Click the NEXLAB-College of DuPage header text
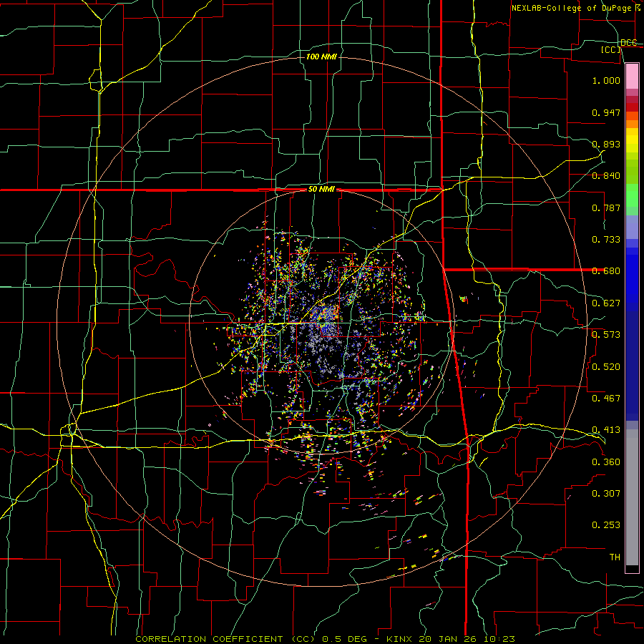Image resolution: width=644 pixels, height=644 pixels. pos(571,8)
